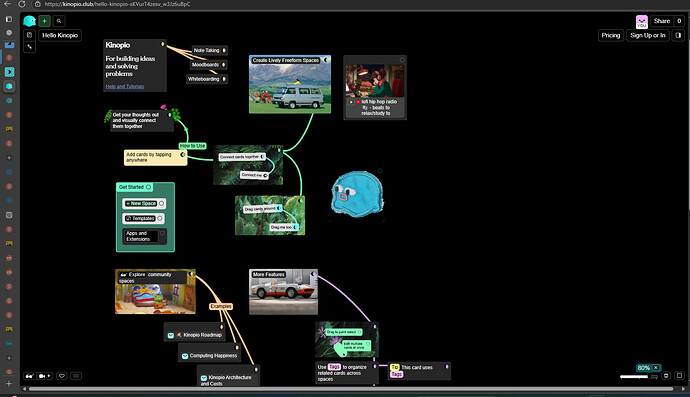Click the How to Use connection label
Screen dimensions: 690x397
pyautogui.click(x=192, y=146)
